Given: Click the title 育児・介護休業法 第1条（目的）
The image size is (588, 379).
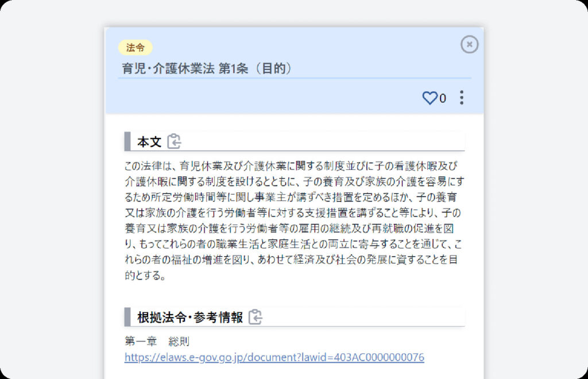Looking at the screenshot, I should click(207, 68).
